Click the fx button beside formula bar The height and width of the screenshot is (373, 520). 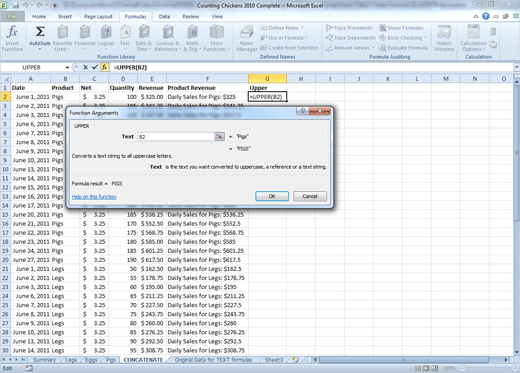point(104,67)
